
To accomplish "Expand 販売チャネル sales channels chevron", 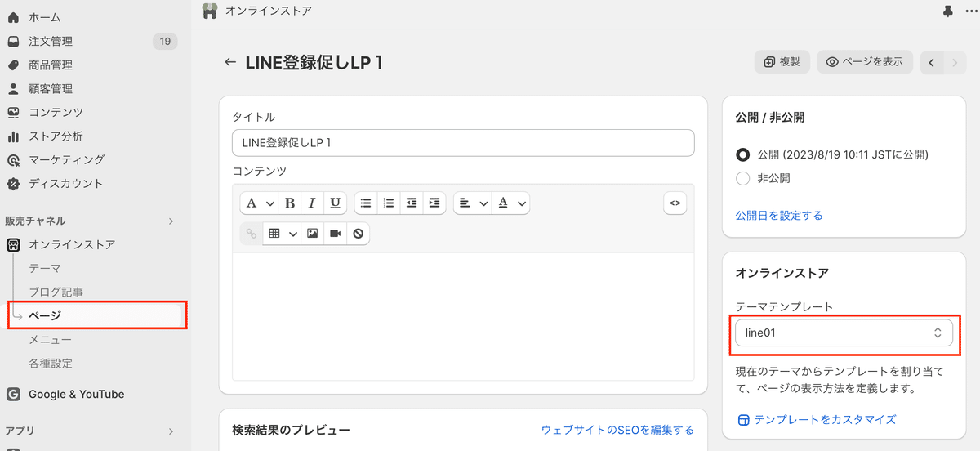I will [x=171, y=221].
